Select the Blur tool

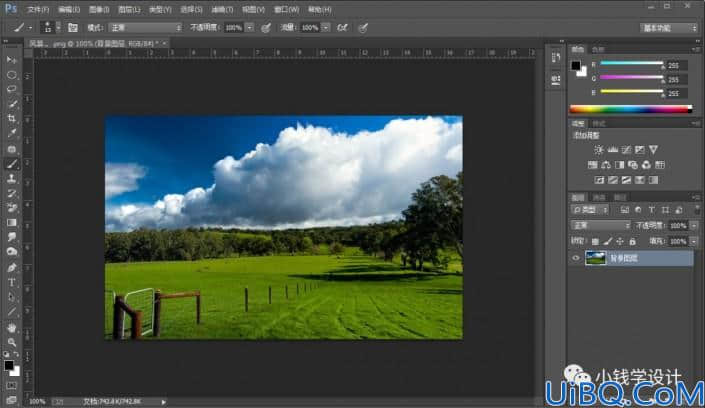pos(12,237)
